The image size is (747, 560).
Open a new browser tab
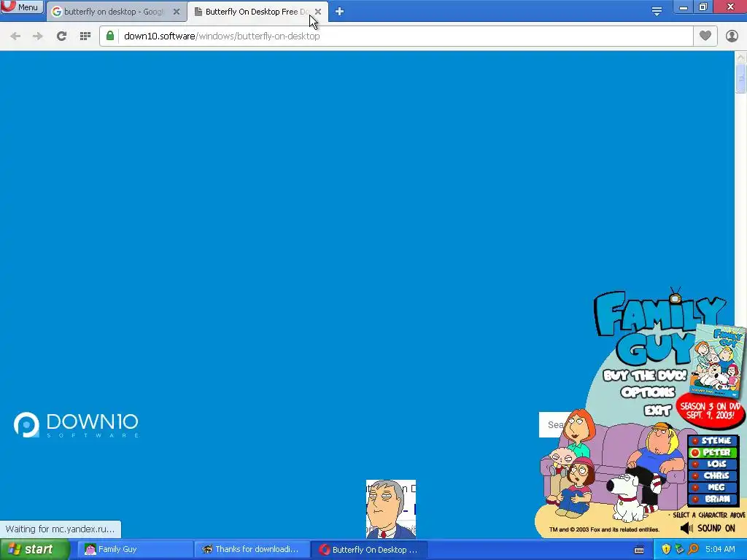pos(339,12)
